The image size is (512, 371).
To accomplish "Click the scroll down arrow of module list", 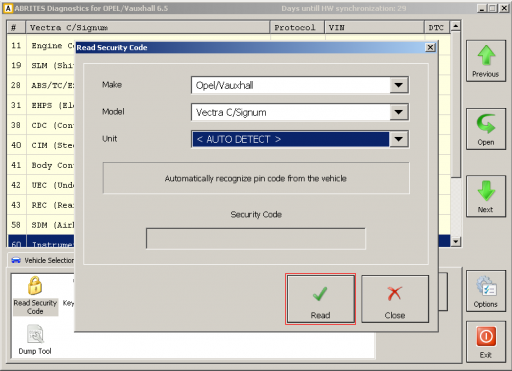I will [x=455, y=241].
